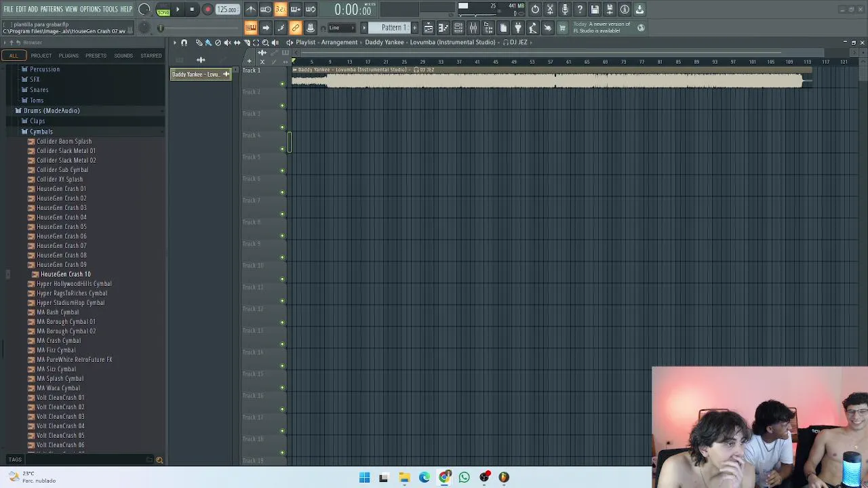The width and height of the screenshot is (868, 488).
Task: Select the Playback speaker tool in playlist
Action: (275, 43)
